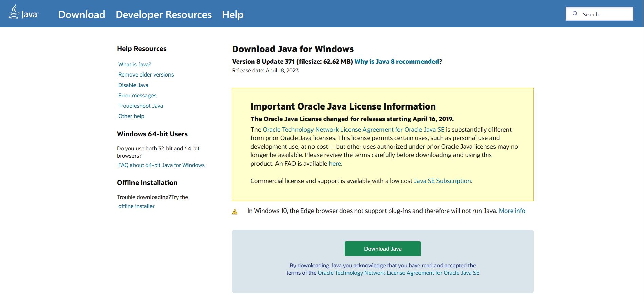This screenshot has height=302, width=644.
Task: Open Developer Resources in the navigation bar
Action: (x=163, y=14)
